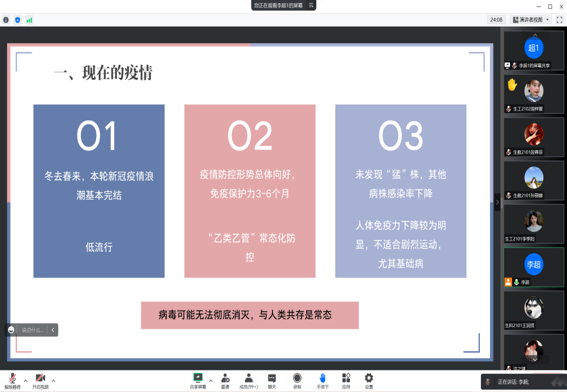Unmute microphone via 解除静音
The width and height of the screenshot is (567, 392).
[13, 379]
